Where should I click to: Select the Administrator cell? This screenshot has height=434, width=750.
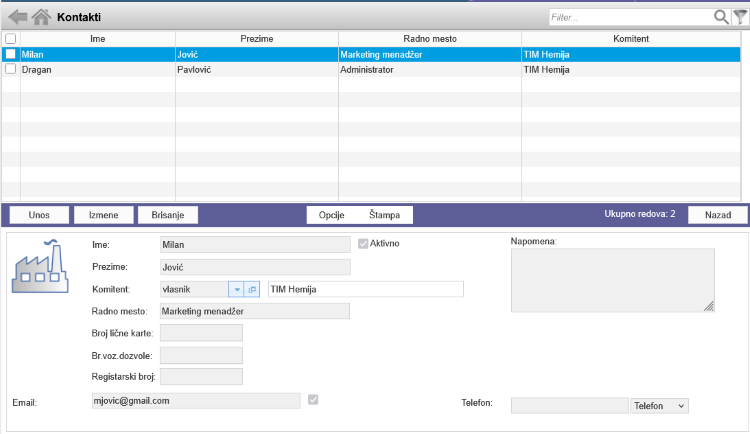430,69
